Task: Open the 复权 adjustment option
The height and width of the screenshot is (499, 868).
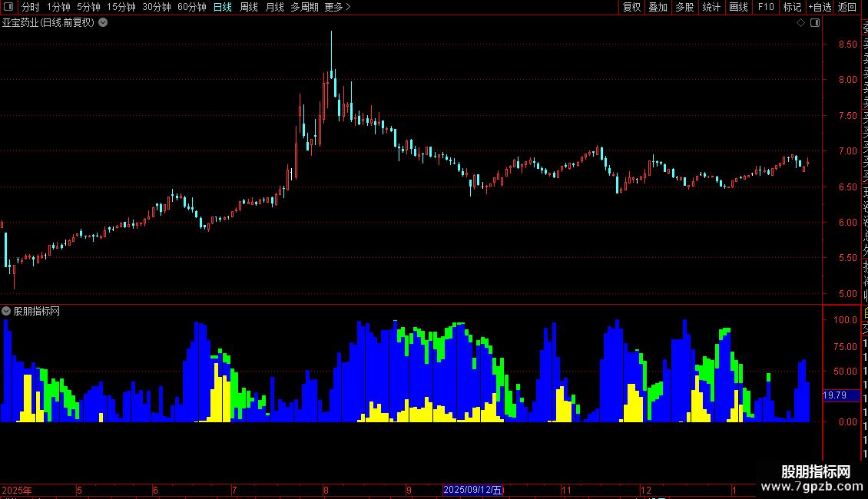Action: tap(631, 7)
